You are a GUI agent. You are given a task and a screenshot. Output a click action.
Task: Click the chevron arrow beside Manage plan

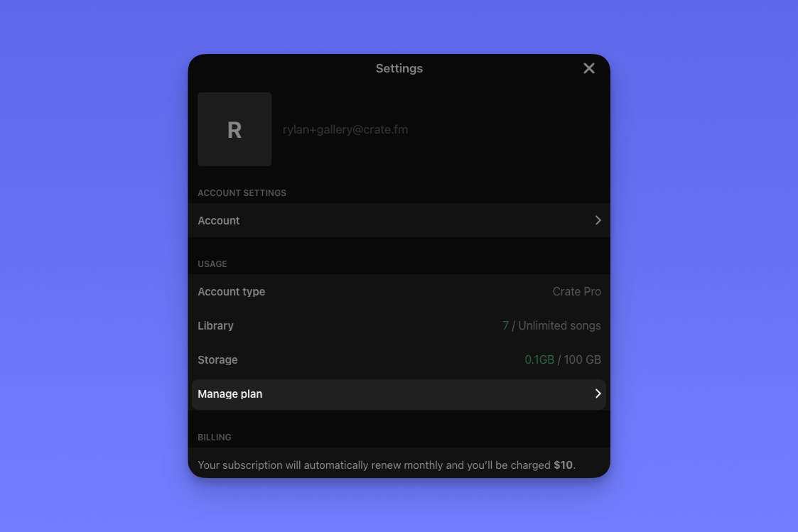[598, 393]
